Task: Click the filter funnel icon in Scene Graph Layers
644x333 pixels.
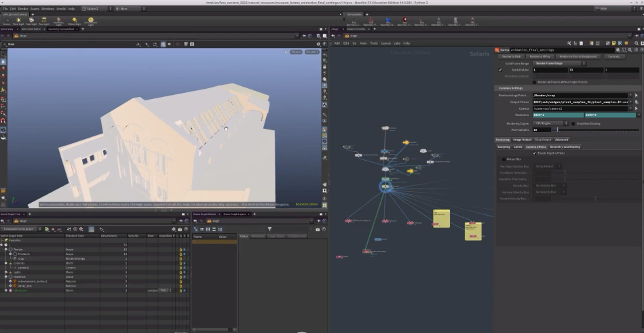Action: pos(269,229)
